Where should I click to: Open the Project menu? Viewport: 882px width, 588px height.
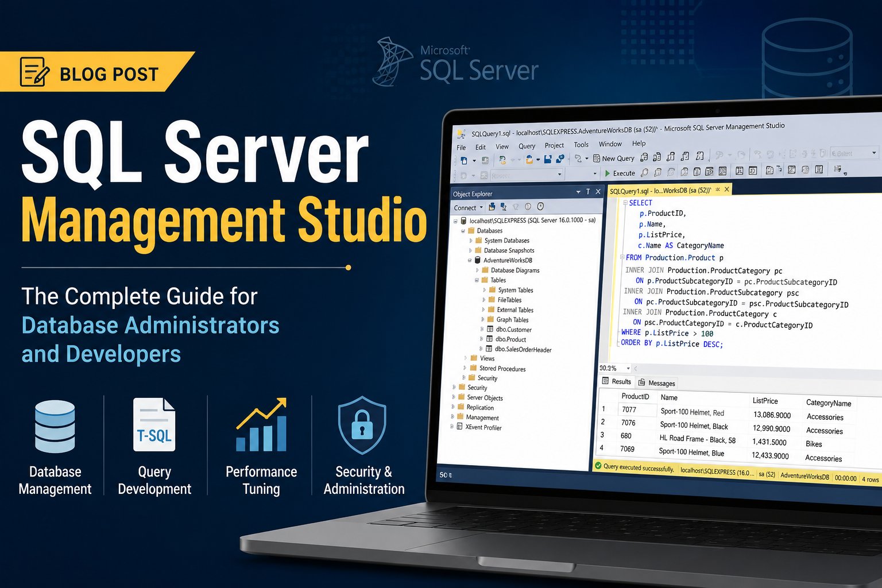[554, 145]
